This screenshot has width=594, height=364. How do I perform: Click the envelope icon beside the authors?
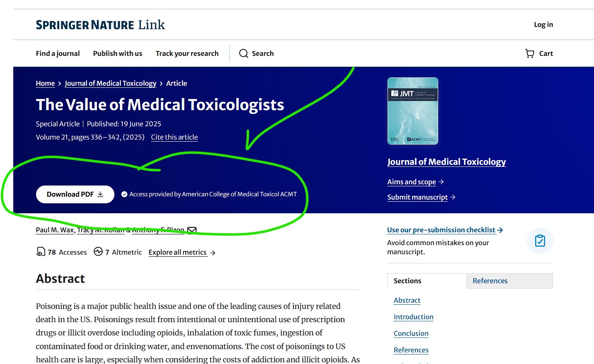coord(192,229)
